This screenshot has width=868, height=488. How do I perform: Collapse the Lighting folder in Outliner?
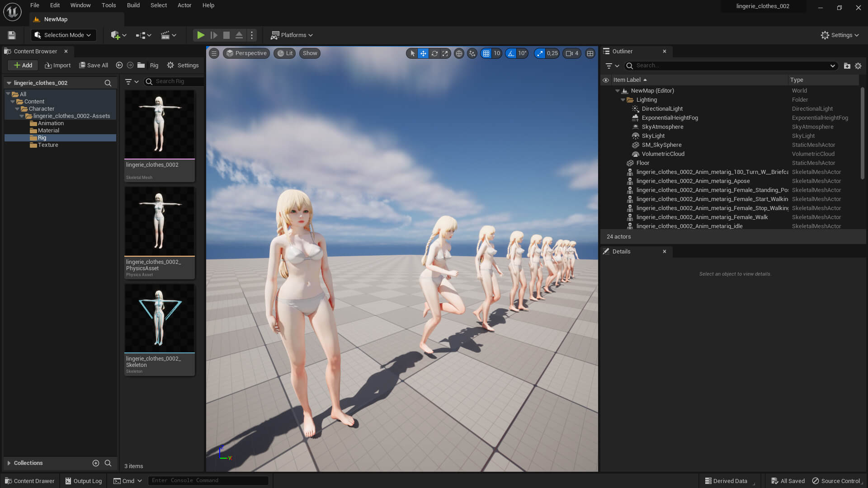pos(623,100)
